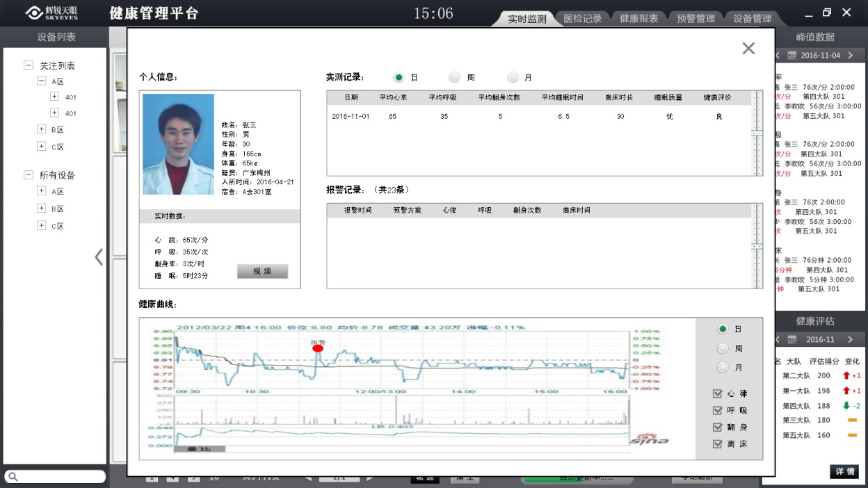Open the 预警管理 tab

pyautogui.click(x=696, y=19)
